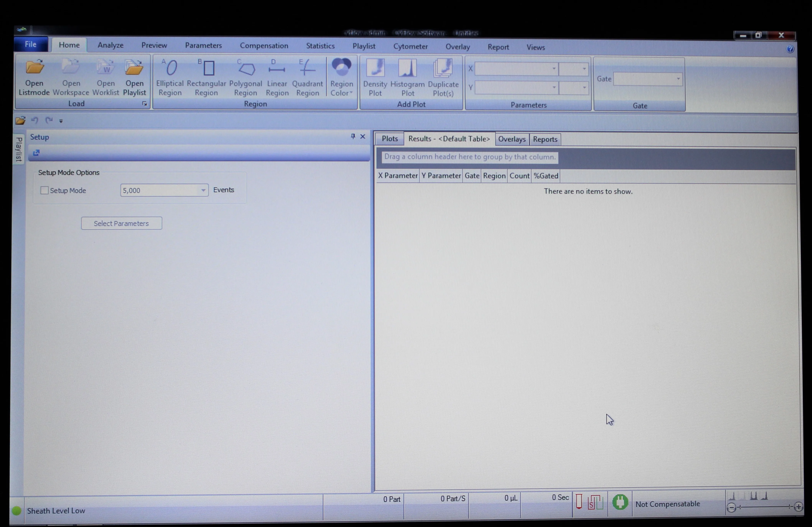Click the zoom slider track in status bar
Screen dimensions: 812x527
(x=765, y=507)
